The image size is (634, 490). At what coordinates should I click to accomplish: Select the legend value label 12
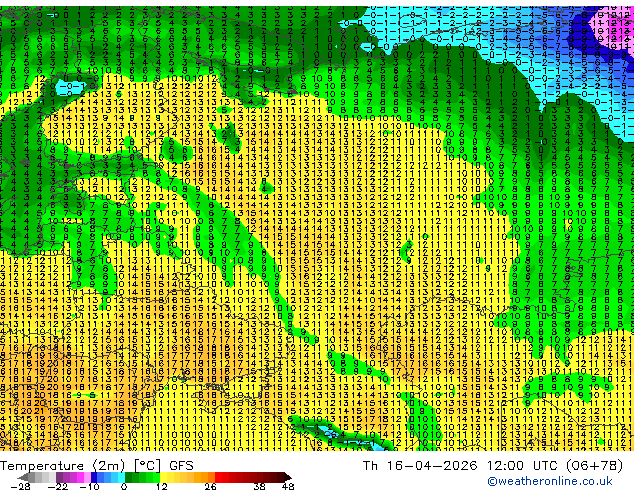[162, 486]
